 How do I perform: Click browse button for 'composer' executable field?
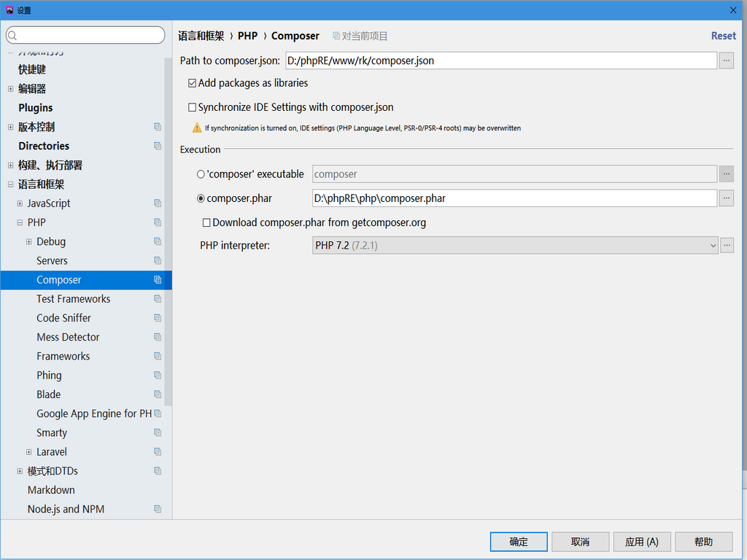pyautogui.click(x=726, y=174)
